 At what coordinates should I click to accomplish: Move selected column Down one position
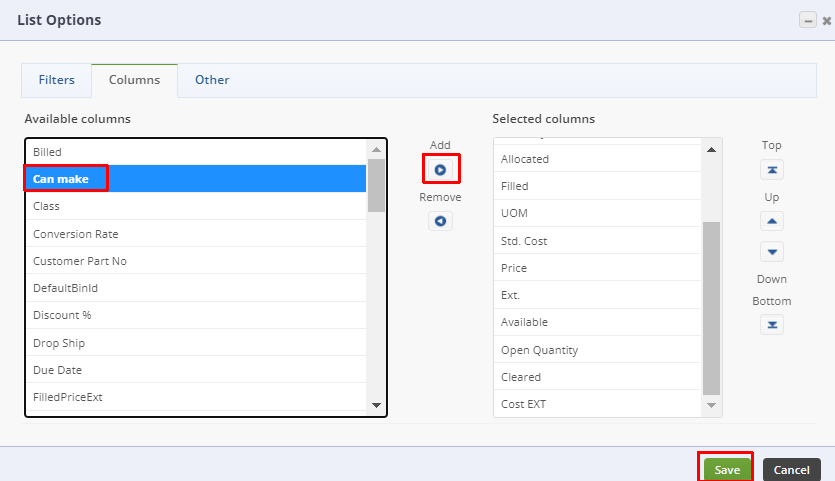(x=772, y=251)
